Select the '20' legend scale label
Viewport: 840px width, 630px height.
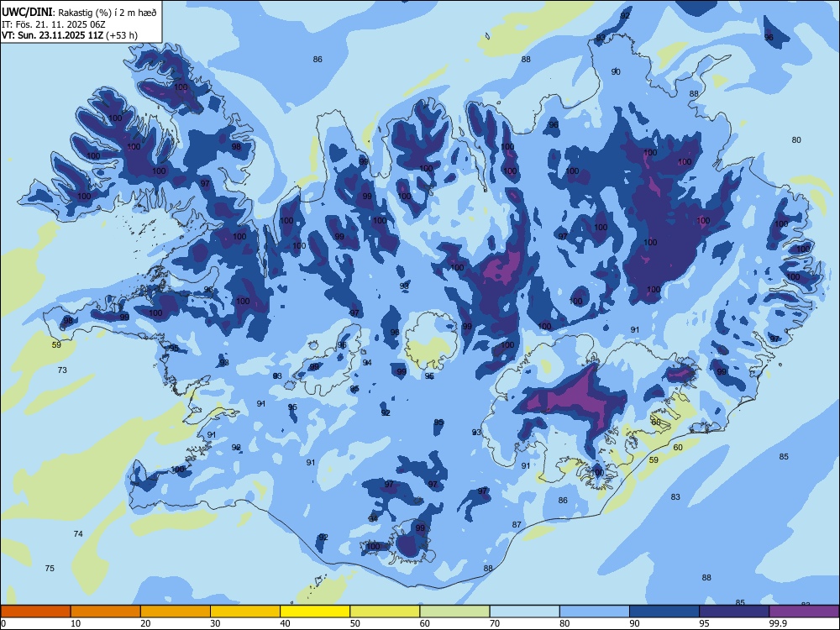(x=145, y=623)
